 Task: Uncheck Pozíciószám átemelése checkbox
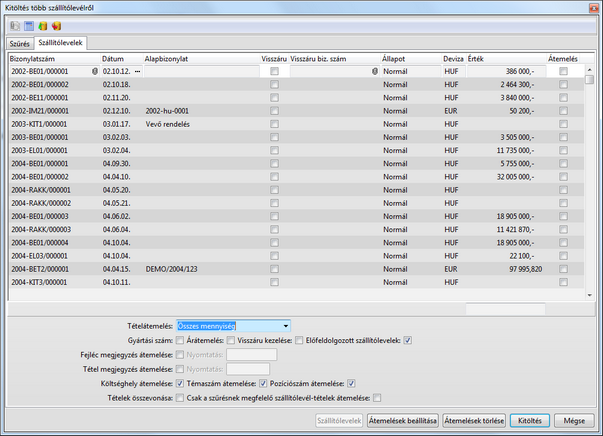click(351, 384)
